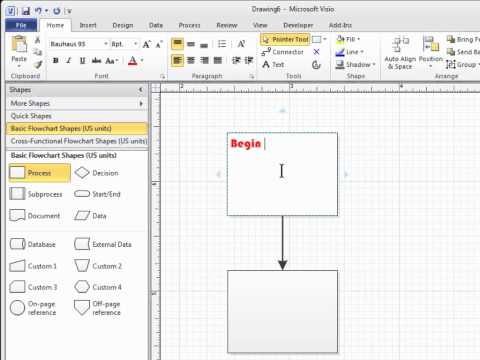Open the font color dropdown arrow
480x360 pixels.
coord(142,61)
